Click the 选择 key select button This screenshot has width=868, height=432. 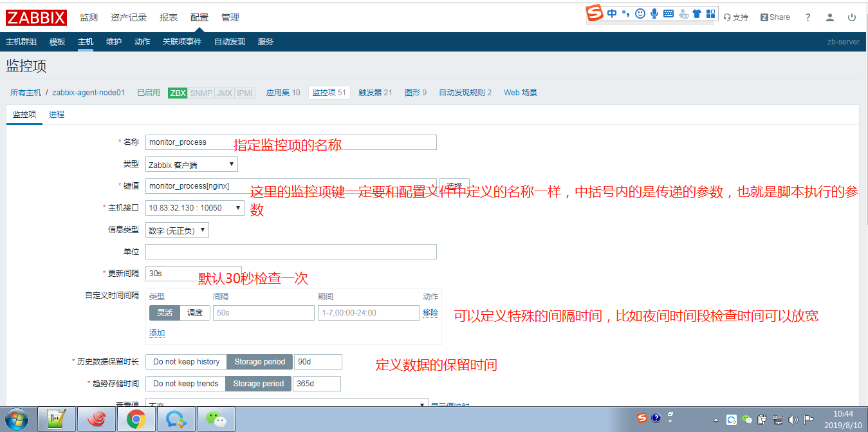[454, 186]
